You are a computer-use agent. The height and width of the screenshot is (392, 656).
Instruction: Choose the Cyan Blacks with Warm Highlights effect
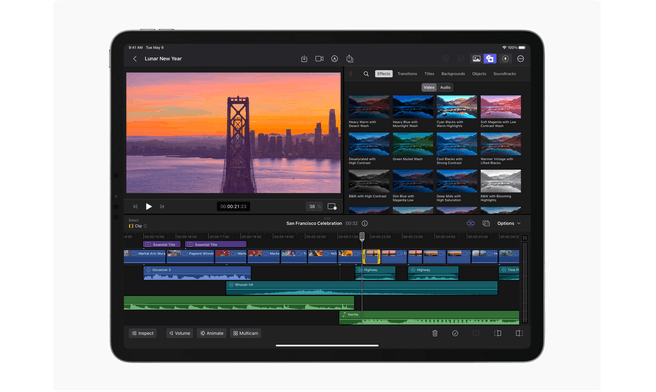click(457, 111)
